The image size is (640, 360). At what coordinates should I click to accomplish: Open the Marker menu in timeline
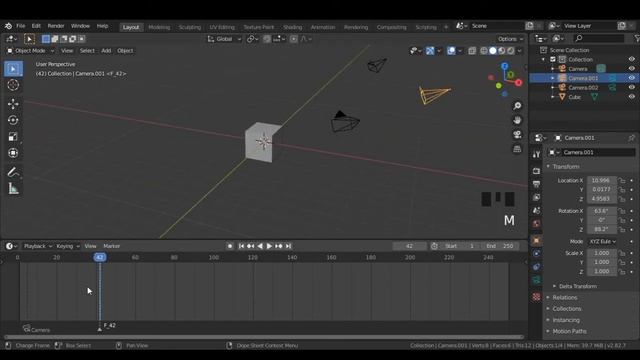click(111, 246)
